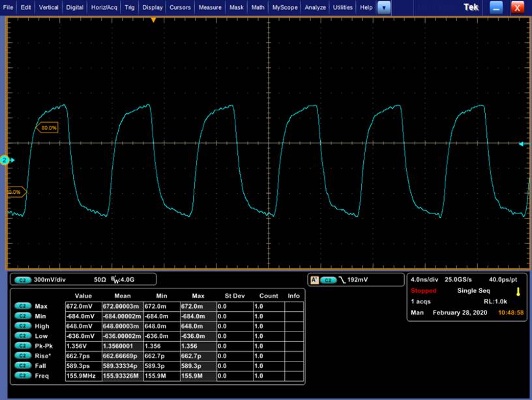Image resolution: width=532 pixels, height=400 pixels.
Task: Open the File menu
Action: tap(8, 7)
